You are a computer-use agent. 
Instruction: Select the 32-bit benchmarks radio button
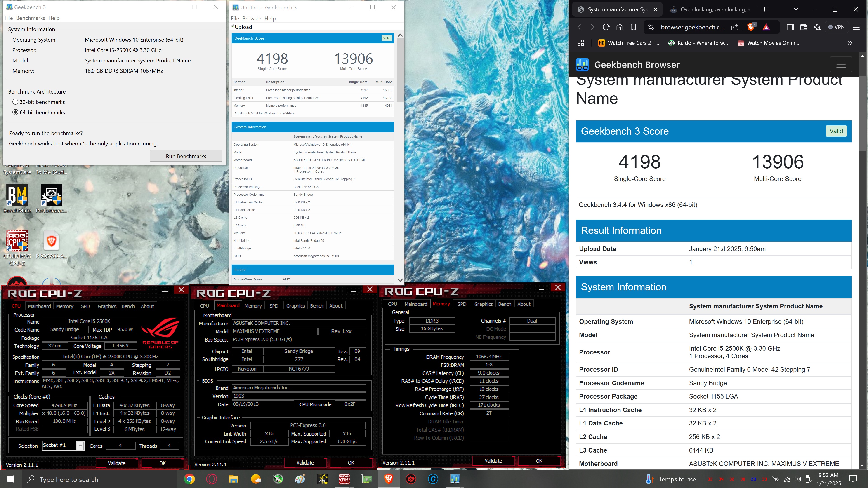point(15,102)
